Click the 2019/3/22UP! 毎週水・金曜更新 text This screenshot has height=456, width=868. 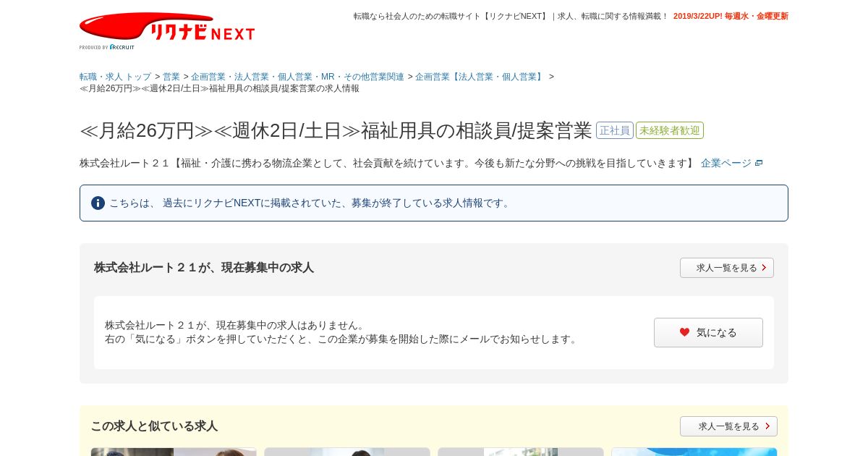point(731,16)
